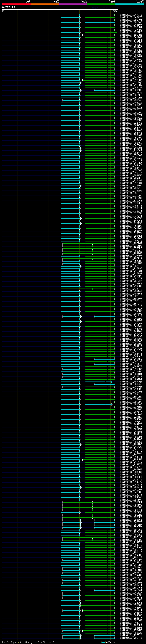
Task: Click hit label UniRef100_Q40957
Action: click(131, 324)
